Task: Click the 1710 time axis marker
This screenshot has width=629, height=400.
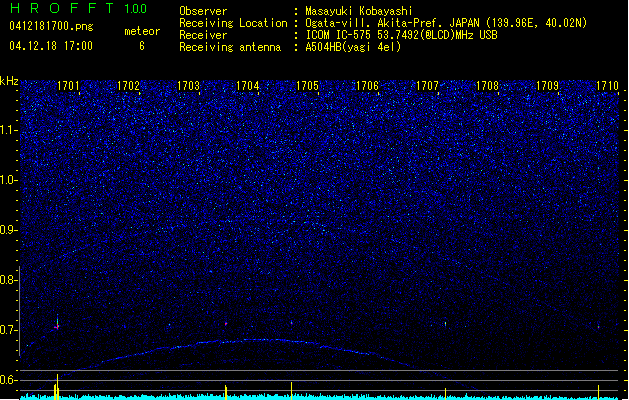Action: coord(607,86)
